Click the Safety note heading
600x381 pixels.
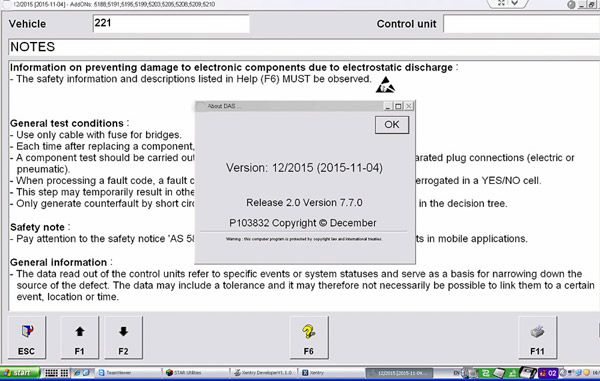[37, 227]
